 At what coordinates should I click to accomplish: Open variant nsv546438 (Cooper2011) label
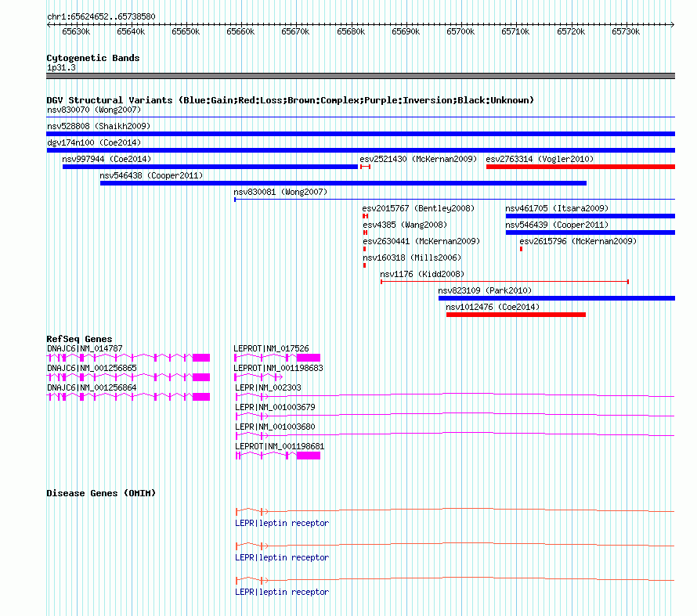coord(151,175)
